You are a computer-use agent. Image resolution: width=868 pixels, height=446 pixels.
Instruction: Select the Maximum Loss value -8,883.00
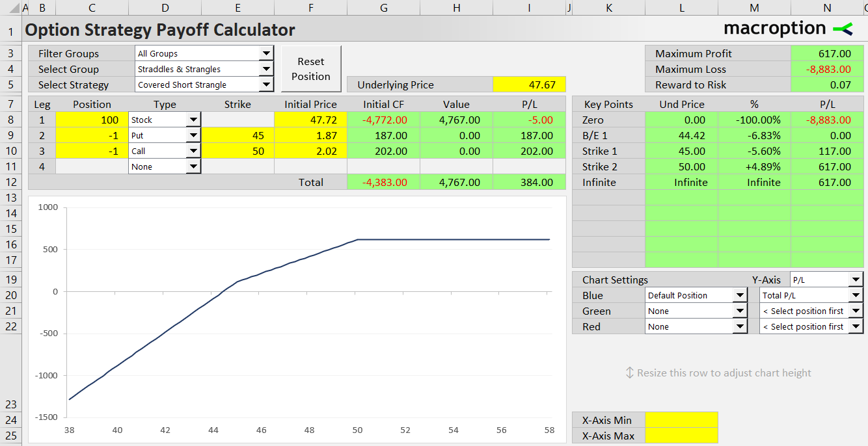pos(827,69)
